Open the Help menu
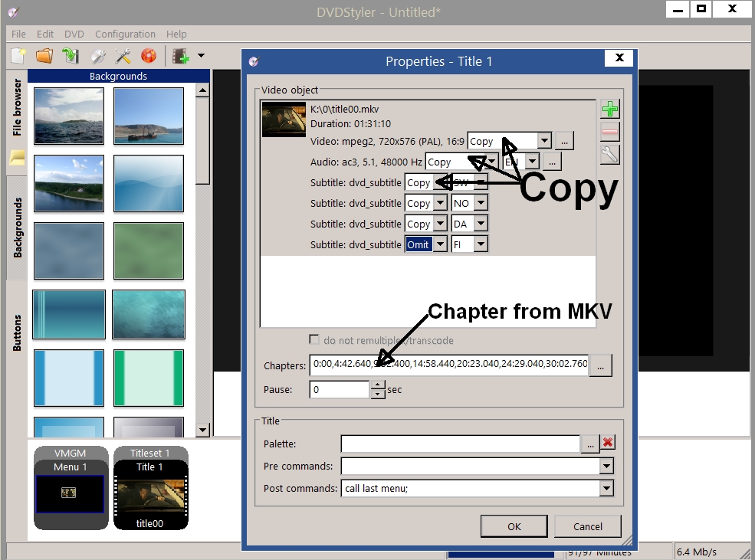755x560 pixels. pyautogui.click(x=176, y=34)
